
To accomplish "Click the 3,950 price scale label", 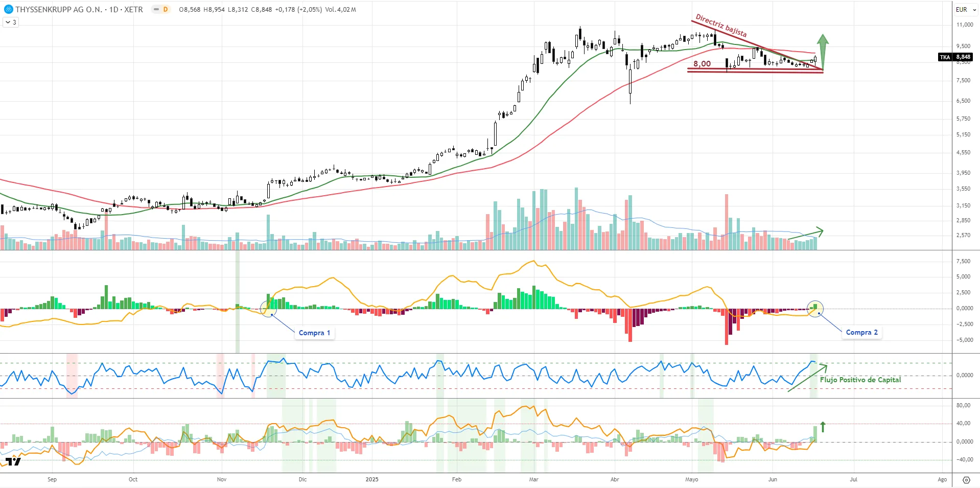I will (963, 173).
